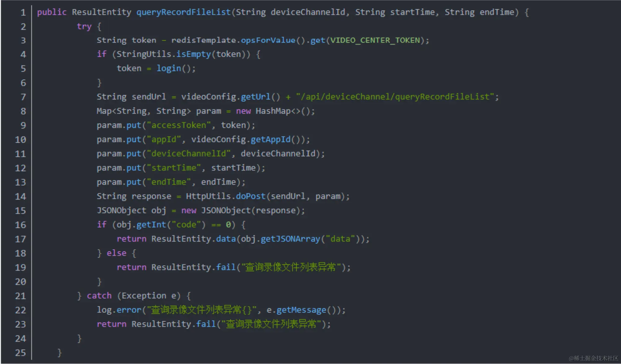Click JSONObject constructor on line 15

tap(226, 211)
